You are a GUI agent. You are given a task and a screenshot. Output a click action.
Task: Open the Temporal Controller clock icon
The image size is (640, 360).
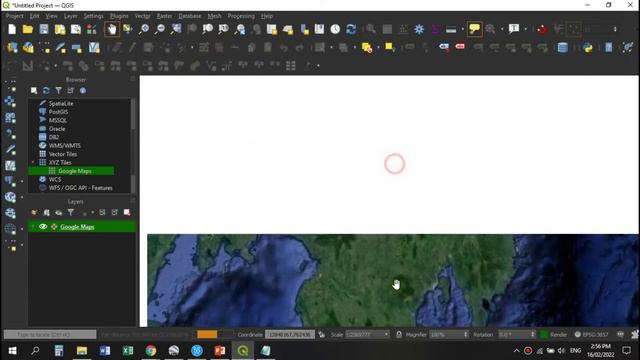coord(335,29)
